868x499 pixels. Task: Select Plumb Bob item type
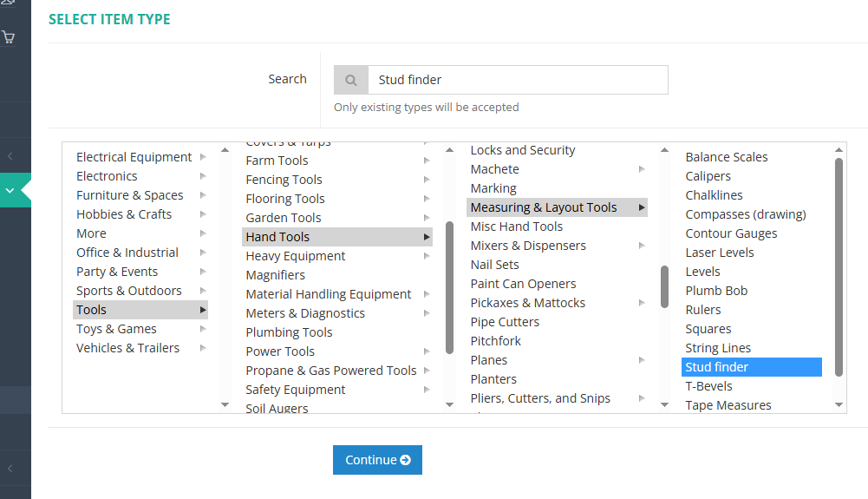click(716, 291)
